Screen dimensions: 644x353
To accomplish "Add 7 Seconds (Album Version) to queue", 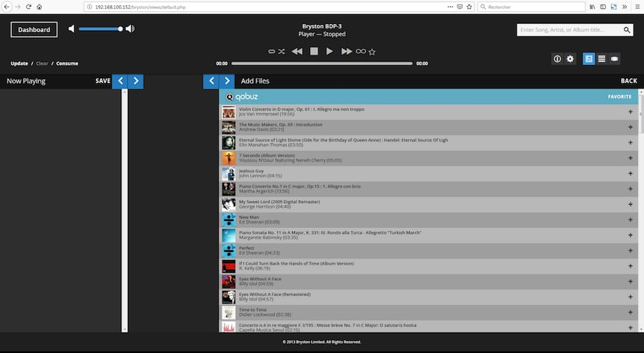I will tap(630, 158).
